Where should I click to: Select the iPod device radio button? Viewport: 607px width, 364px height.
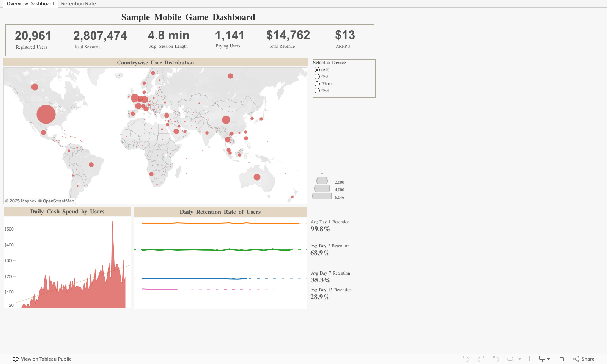pyautogui.click(x=317, y=91)
